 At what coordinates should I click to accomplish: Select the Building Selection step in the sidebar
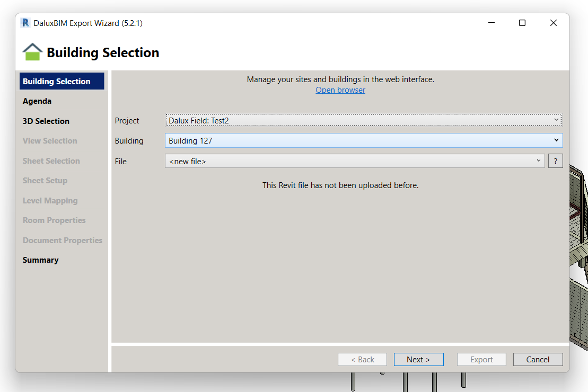(x=62, y=82)
